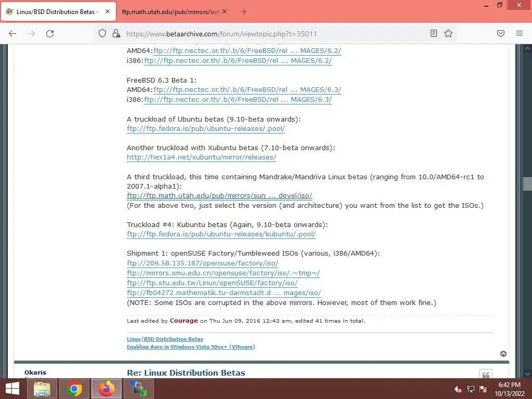Show site security padlock info

[116, 34]
